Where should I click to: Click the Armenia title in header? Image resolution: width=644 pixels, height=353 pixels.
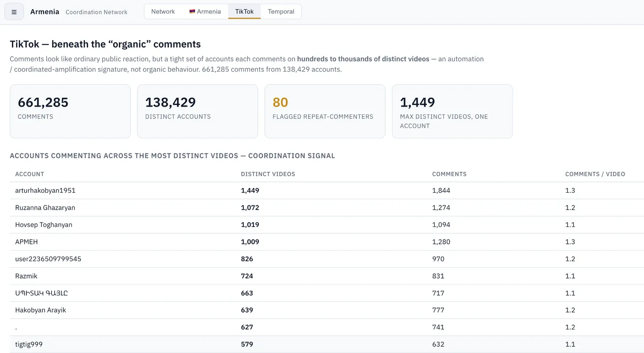coord(45,12)
